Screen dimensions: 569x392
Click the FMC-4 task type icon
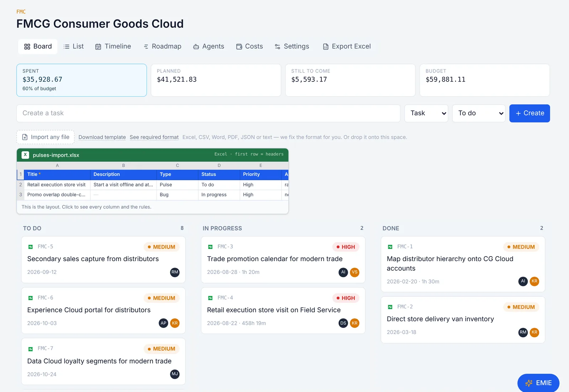211,298
